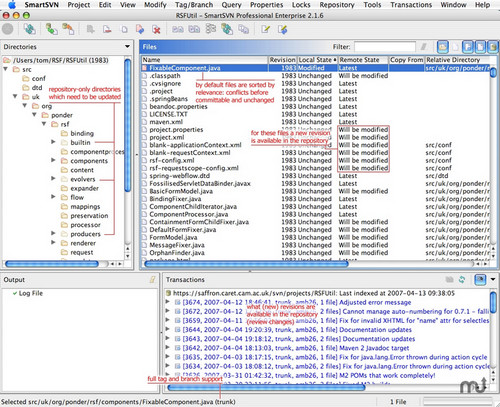
Task: Sort by Relative Directory column header
Action: 457,60
